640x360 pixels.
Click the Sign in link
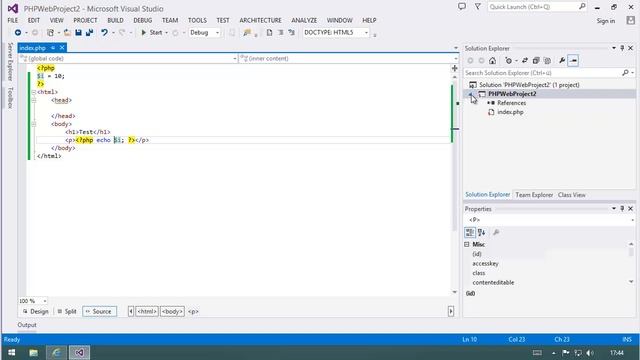coord(606,21)
